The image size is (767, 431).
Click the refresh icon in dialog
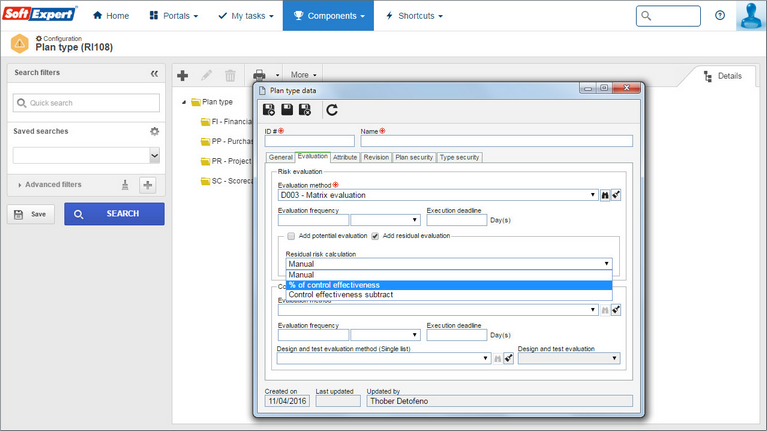[x=332, y=110]
